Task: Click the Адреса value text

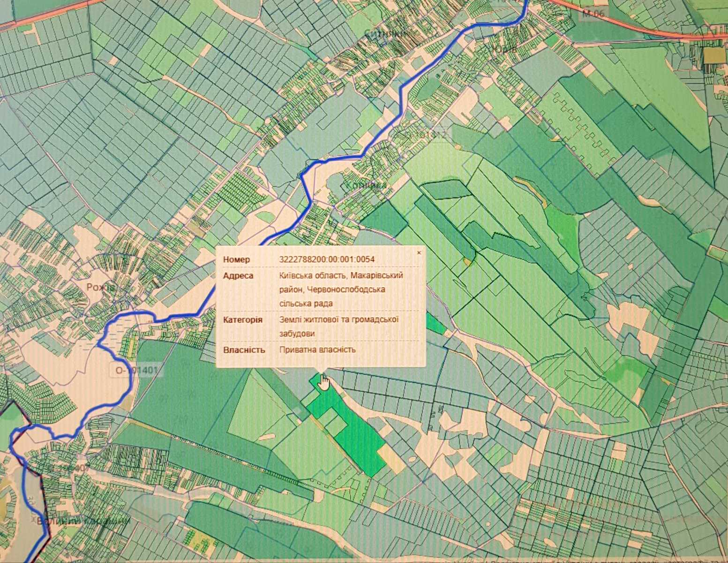Action: click(x=341, y=289)
